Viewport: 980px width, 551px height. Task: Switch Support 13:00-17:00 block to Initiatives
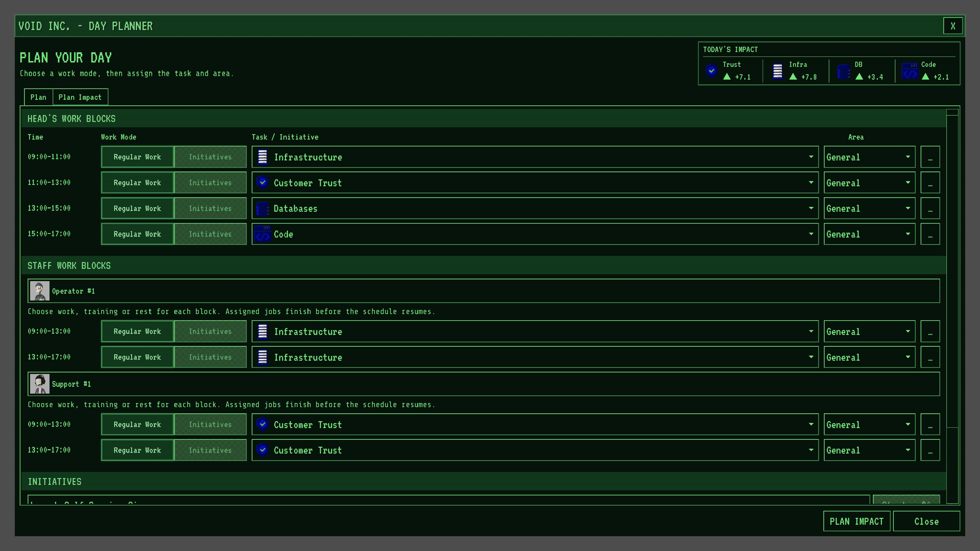(210, 450)
